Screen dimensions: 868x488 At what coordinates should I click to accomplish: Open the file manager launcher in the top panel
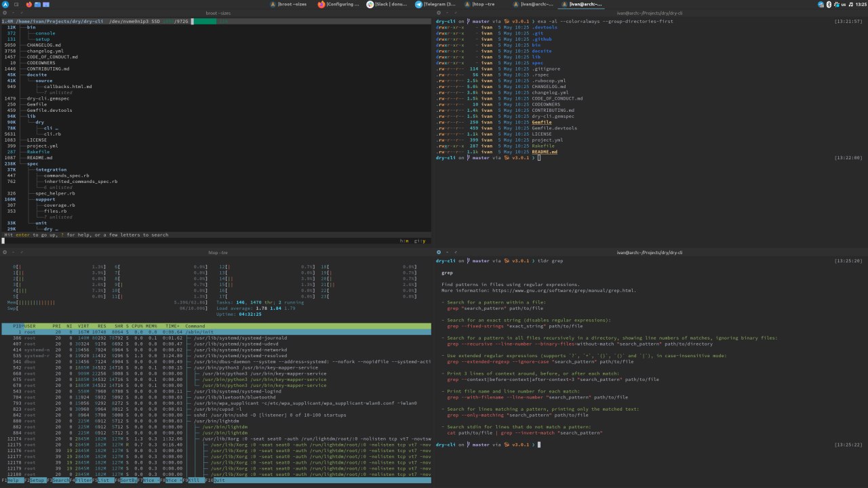coord(37,4)
